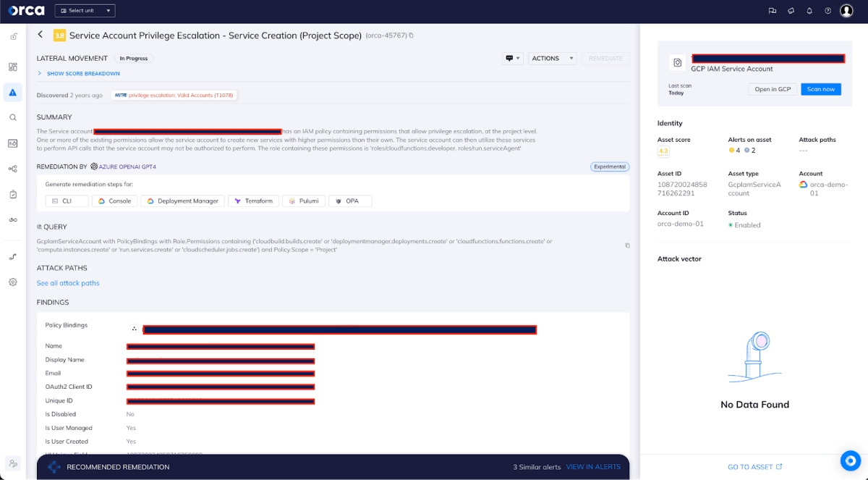Open the help question mark icon

coord(827,11)
